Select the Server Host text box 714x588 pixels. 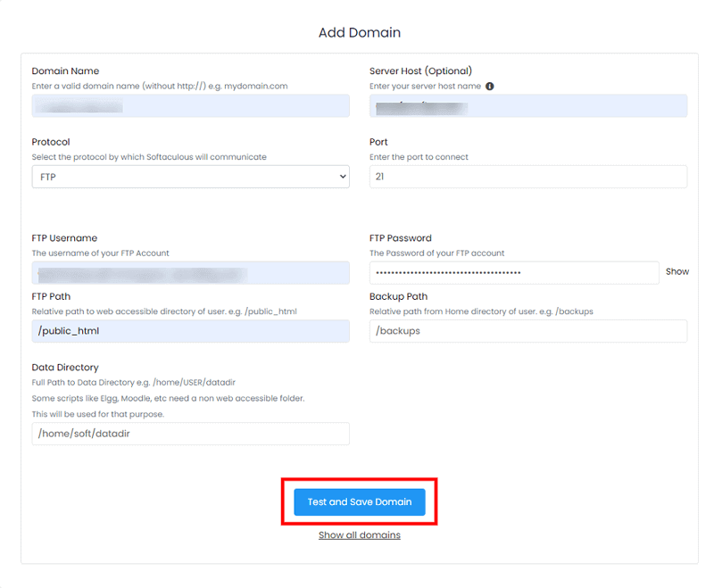528,105
